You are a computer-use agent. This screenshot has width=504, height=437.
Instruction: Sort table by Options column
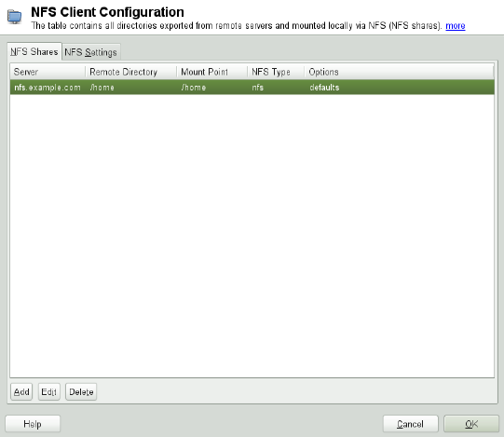tap(400, 72)
